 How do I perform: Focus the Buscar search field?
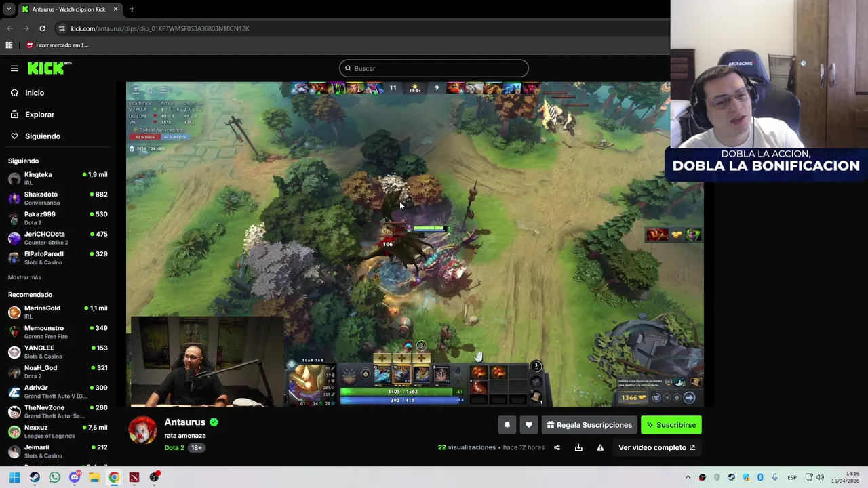pyautogui.click(x=433, y=68)
